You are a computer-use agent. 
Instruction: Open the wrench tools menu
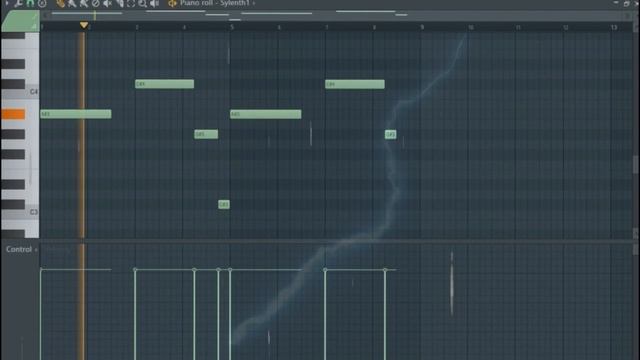click(x=18, y=4)
